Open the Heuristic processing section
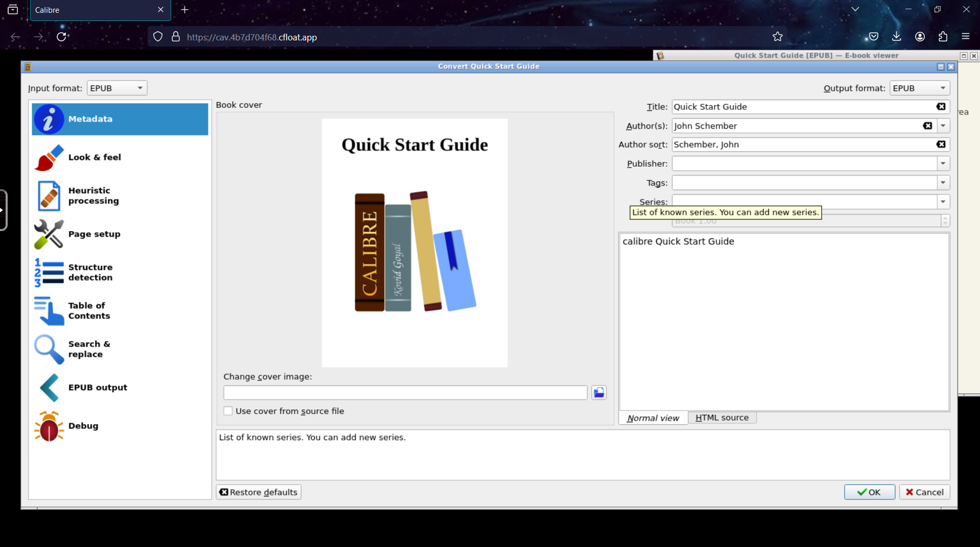The width and height of the screenshot is (980, 547). point(120,196)
